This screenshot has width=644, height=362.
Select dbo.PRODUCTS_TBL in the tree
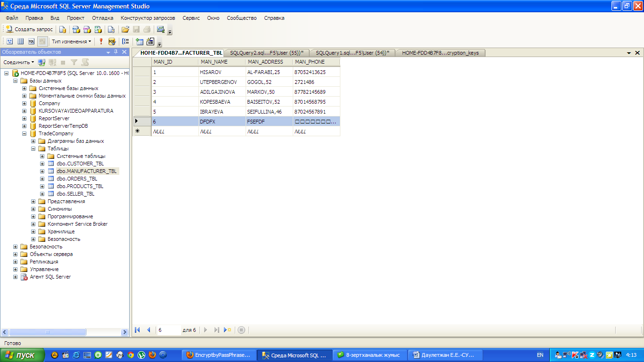pyautogui.click(x=80, y=186)
